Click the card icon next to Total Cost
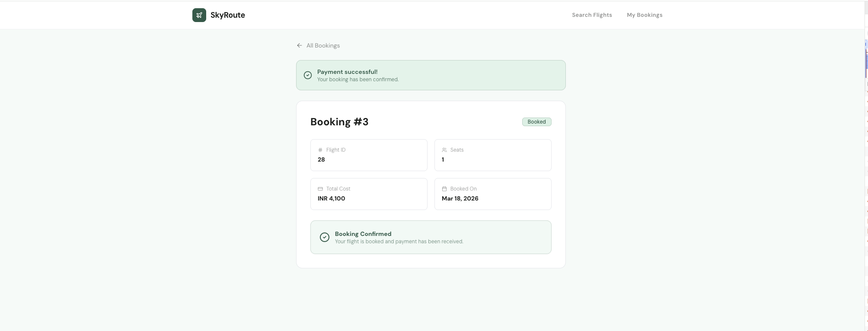 coord(320,189)
